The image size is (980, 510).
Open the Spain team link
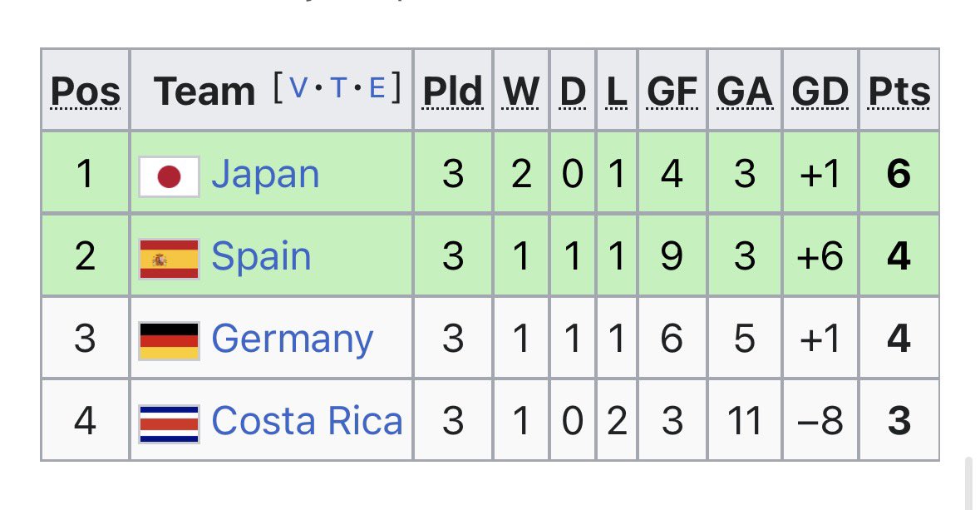[261, 256]
